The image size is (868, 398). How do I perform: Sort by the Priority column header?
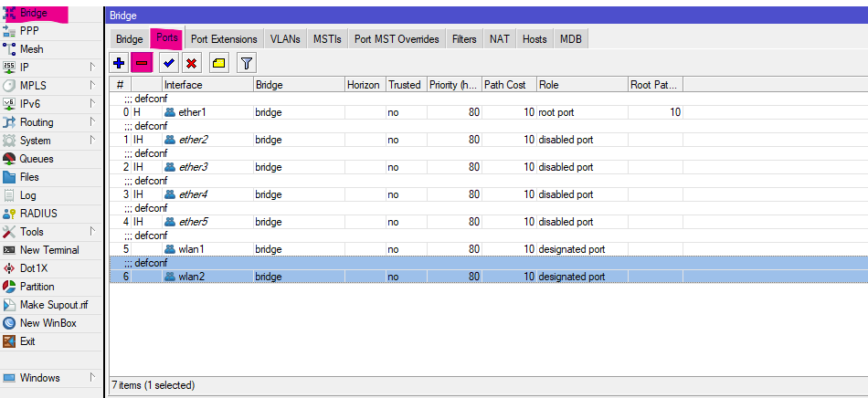[454, 85]
